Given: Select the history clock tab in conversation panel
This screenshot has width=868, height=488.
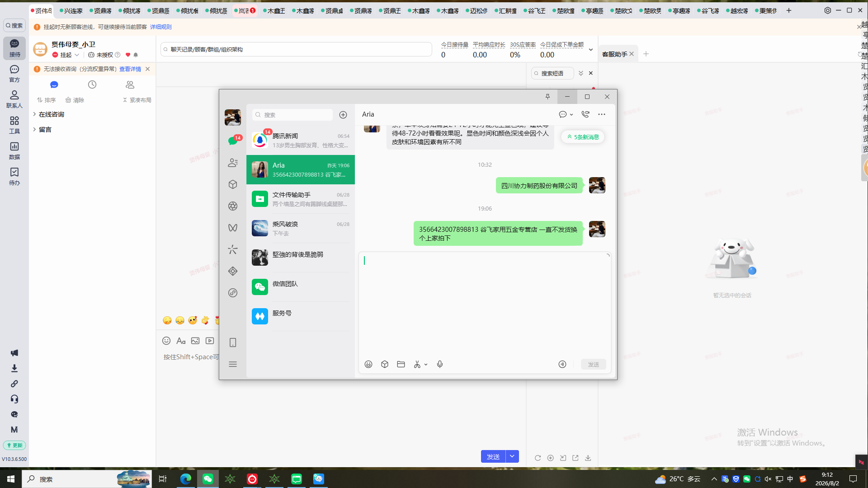Looking at the screenshot, I should click(92, 84).
